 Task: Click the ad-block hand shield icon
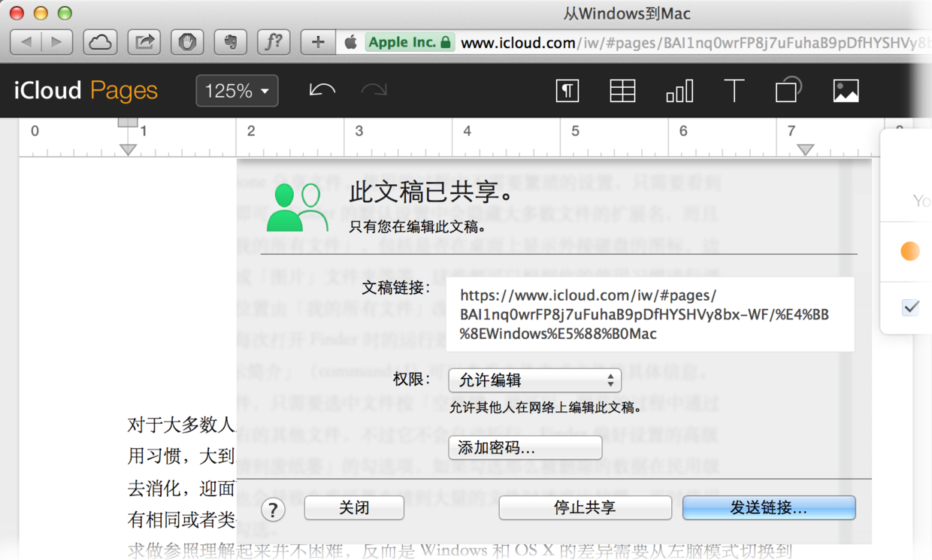pos(188,43)
